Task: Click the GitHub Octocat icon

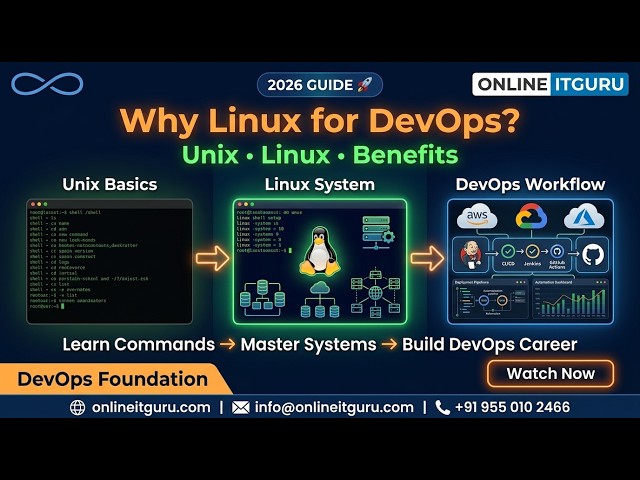Action: [593, 254]
